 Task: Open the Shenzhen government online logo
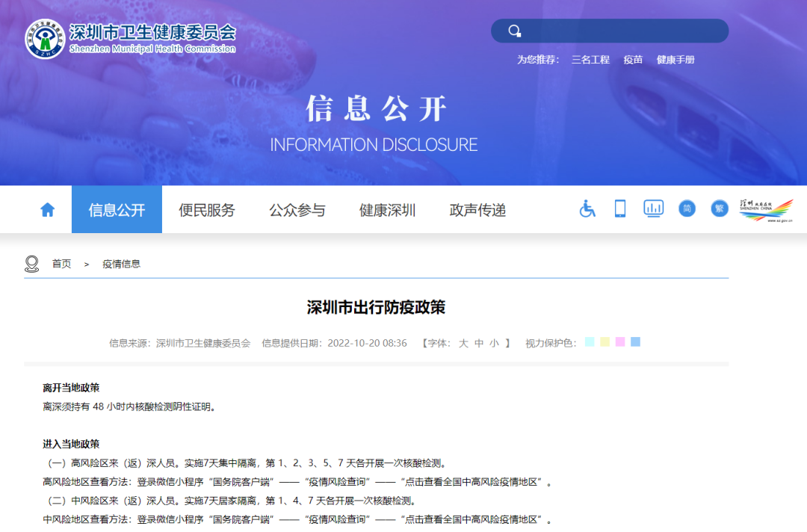click(x=766, y=210)
